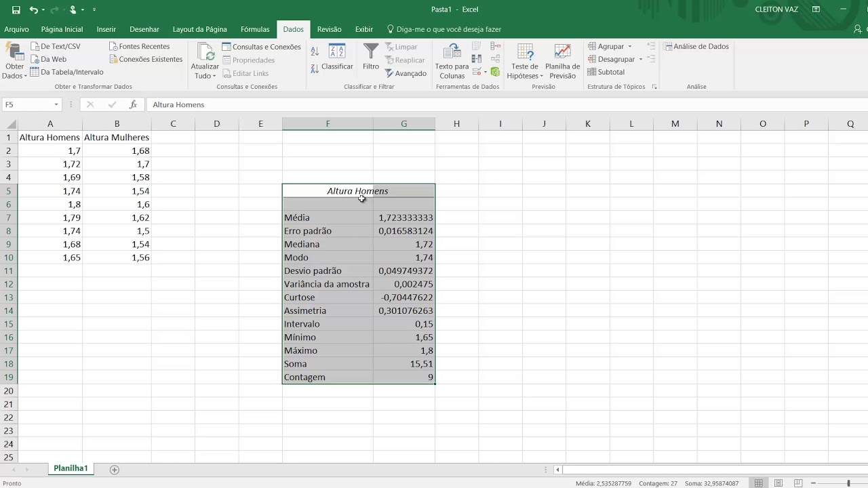Sort Z to A descending

[x=315, y=68]
